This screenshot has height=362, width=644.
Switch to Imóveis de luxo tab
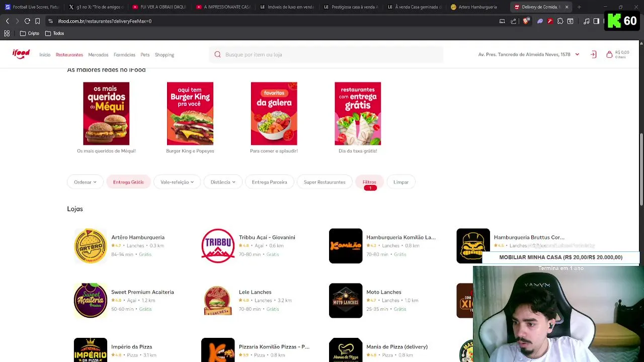(x=287, y=7)
